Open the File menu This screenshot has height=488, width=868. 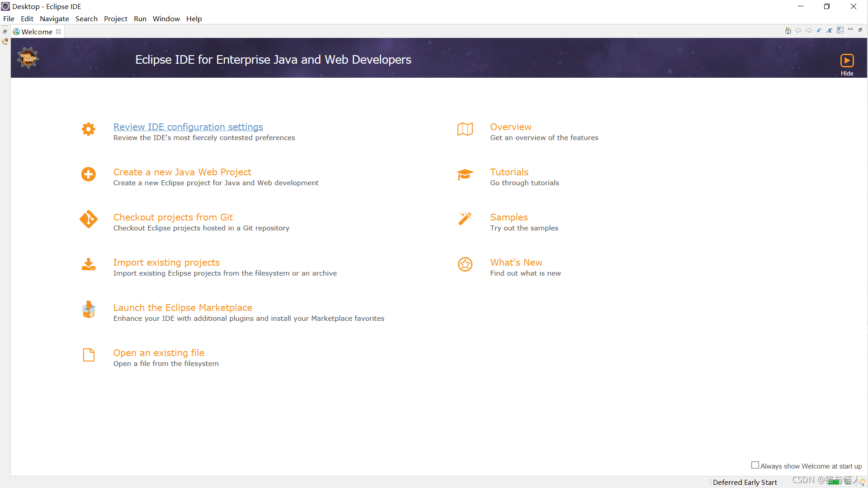coord(9,19)
